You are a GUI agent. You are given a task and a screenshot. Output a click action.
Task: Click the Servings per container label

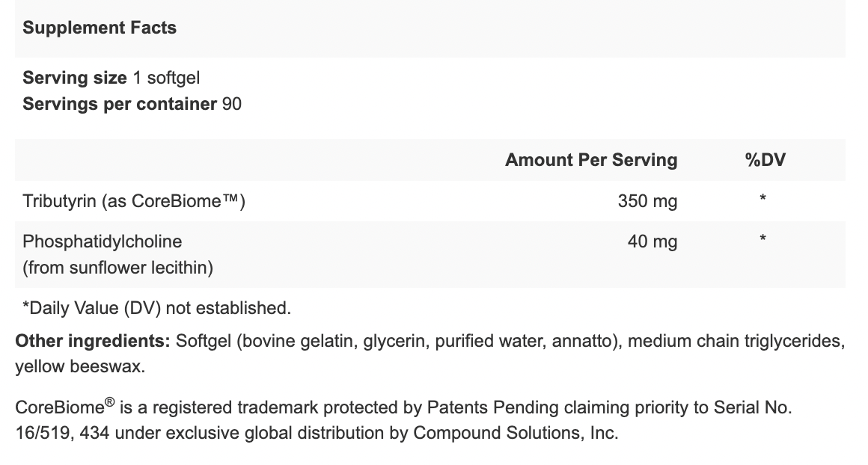point(120,104)
